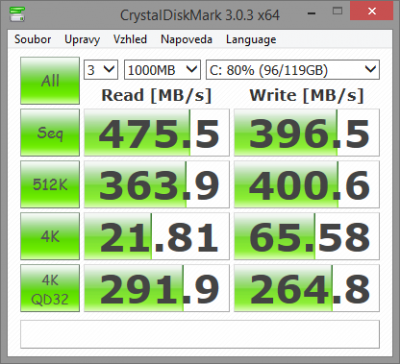Run all benchmarks with All button
This screenshot has width=400, height=364.
(x=50, y=81)
